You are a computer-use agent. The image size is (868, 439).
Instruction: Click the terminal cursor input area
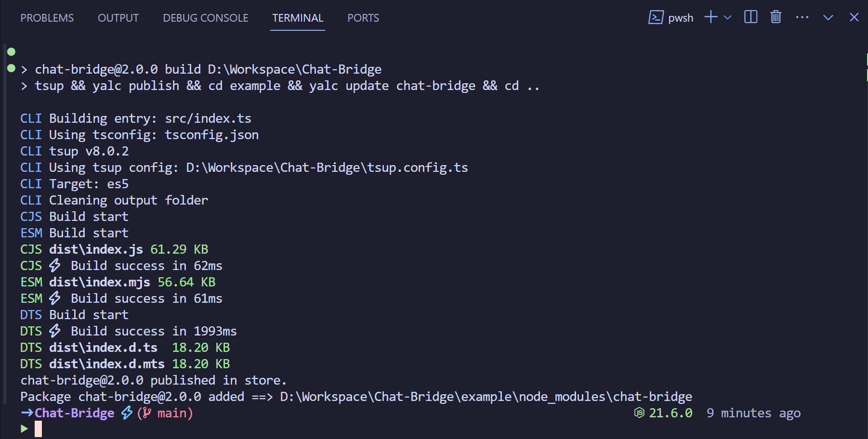pos(38,429)
